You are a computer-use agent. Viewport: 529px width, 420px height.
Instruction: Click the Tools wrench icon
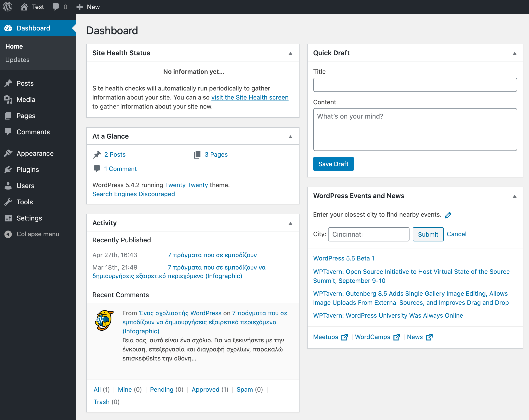[x=8, y=202]
